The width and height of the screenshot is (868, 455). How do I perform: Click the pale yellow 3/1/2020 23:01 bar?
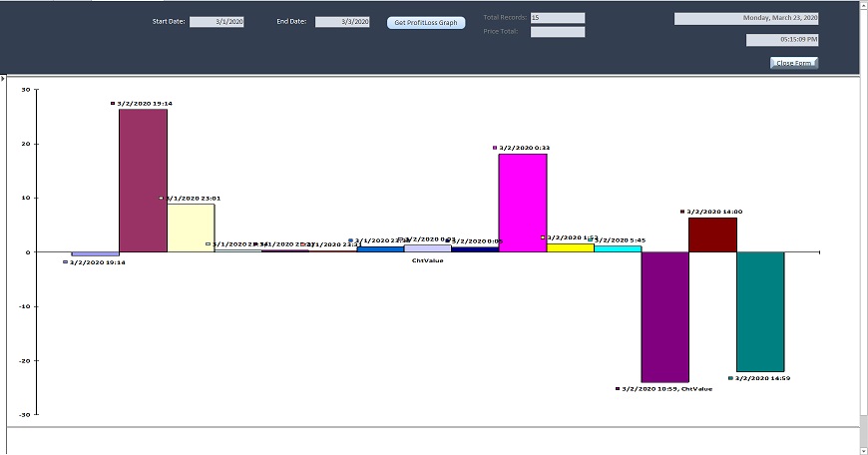(191, 228)
